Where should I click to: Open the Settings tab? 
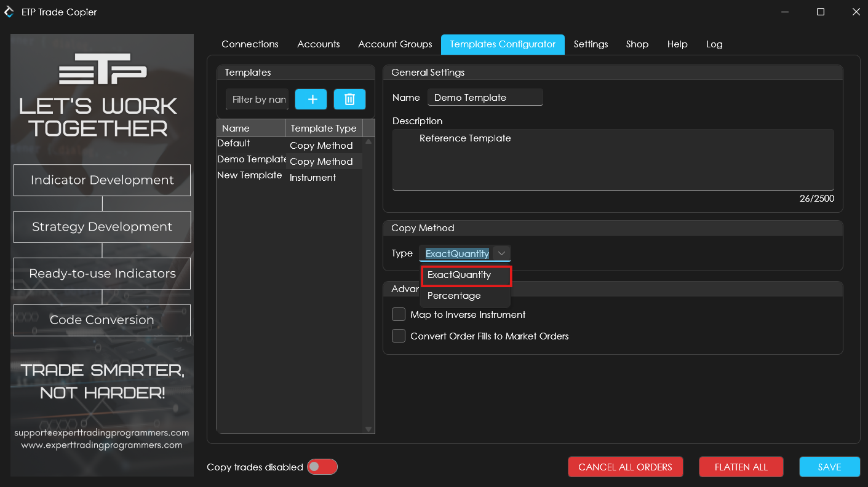tap(591, 44)
